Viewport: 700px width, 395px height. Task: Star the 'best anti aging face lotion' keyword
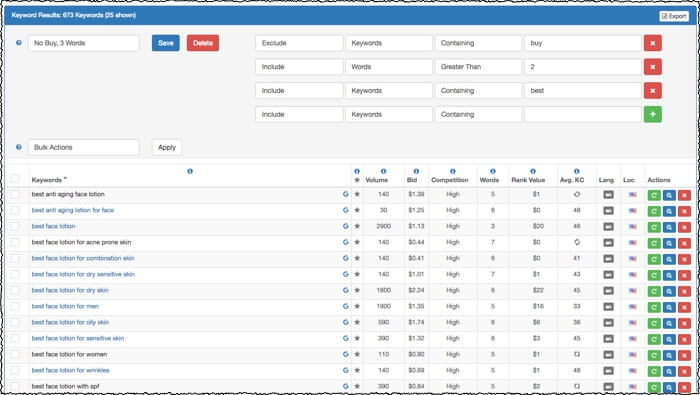click(x=357, y=194)
